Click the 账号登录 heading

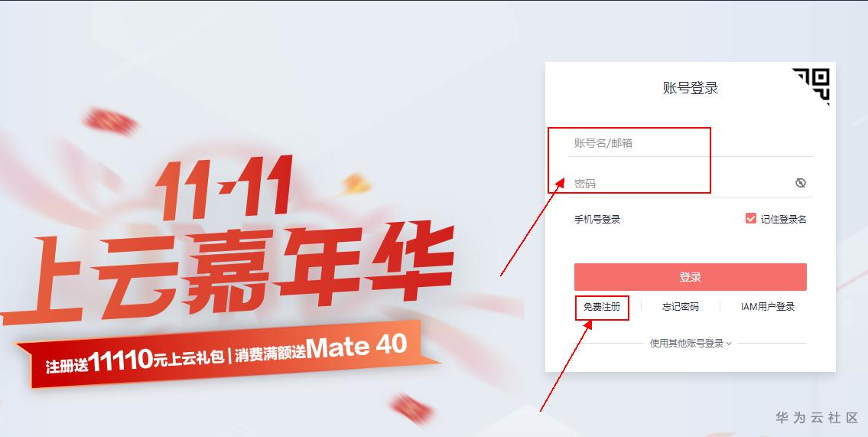tap(691, 88)
